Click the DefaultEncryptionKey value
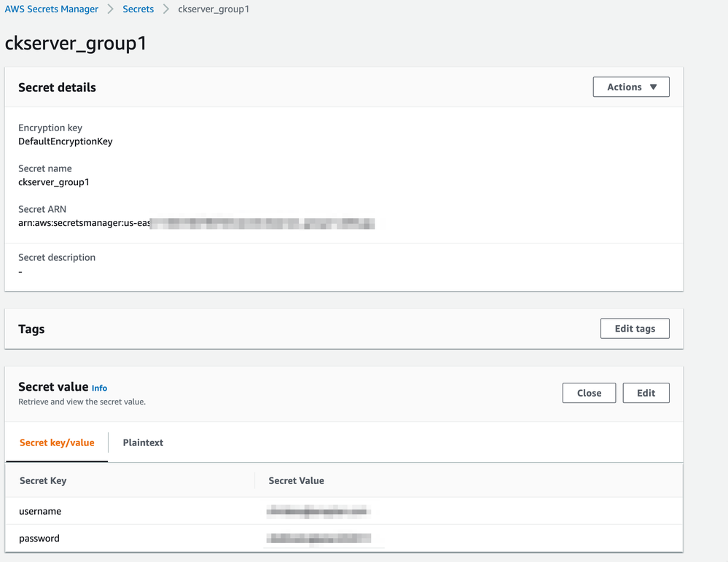728x562 pixels. tap(66, 141)
